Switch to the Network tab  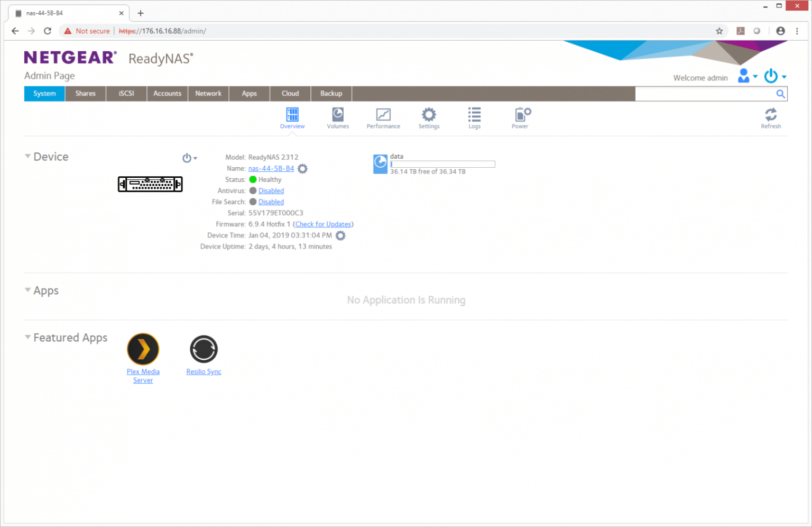(x=208, y=94)
